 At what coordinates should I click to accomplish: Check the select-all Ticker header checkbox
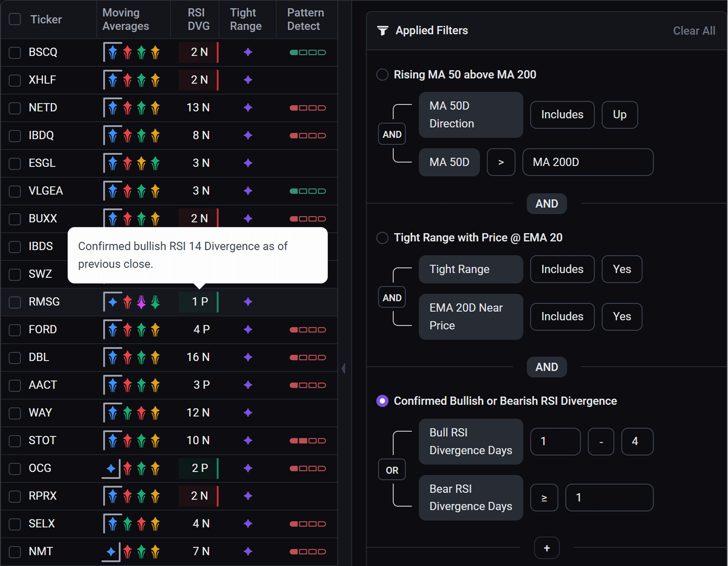point(15,19)
